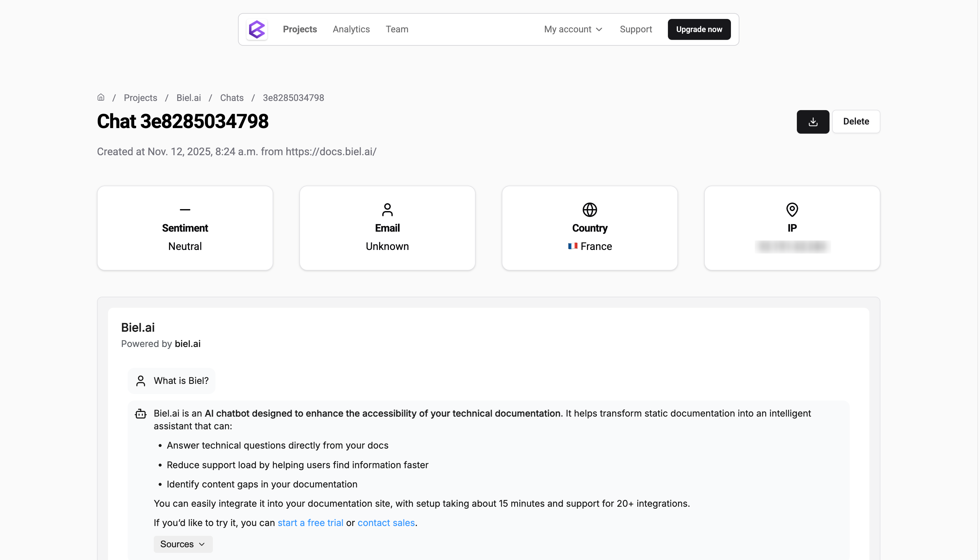Switch to the Analytics section
This screenshot has width=980, height=560.
[x=351, y=29]
